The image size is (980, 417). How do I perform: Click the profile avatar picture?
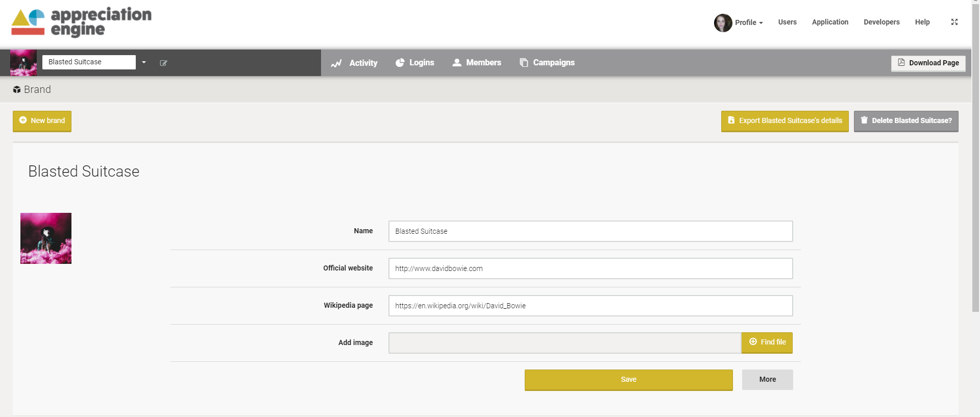pos(723,22)
